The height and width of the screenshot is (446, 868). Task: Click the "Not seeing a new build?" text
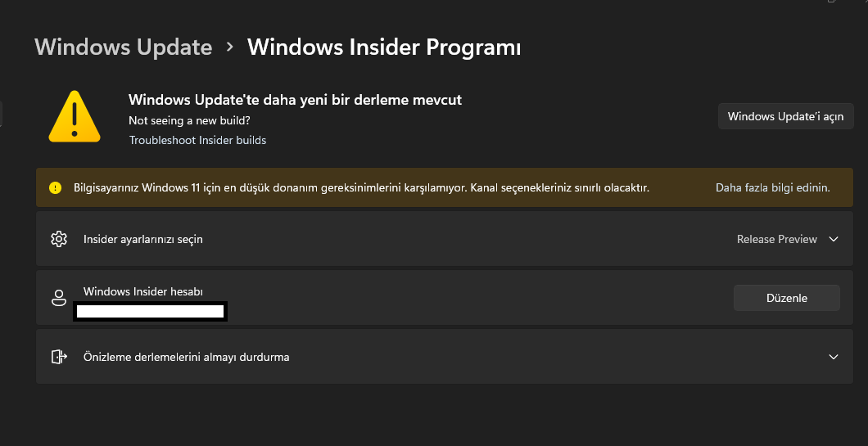click(x=189, y=120)
